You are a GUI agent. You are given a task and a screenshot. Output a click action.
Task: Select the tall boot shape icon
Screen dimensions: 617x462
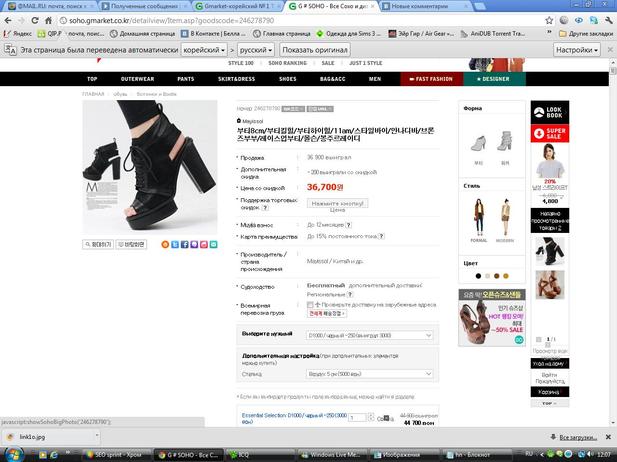click(x=505, y=142)
